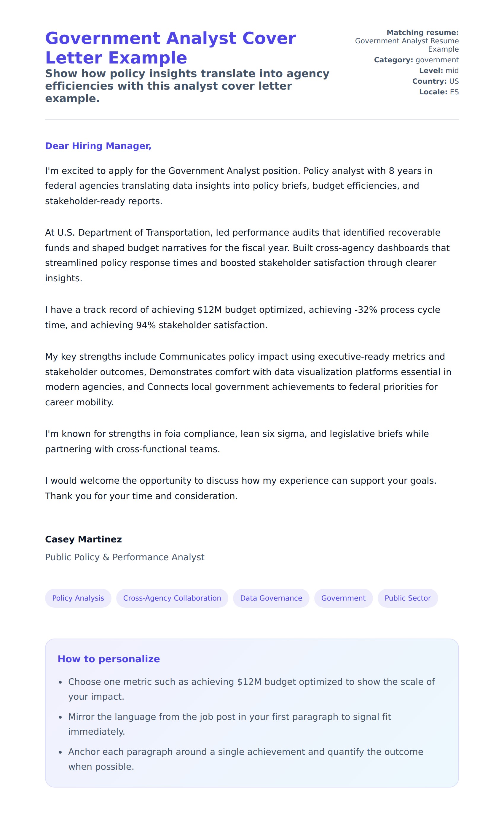Image resolution: width=504 pixels, height=816 pixels.
Task: Click the Government Analyst Cover Letter Example title
Action: (170, 48)
